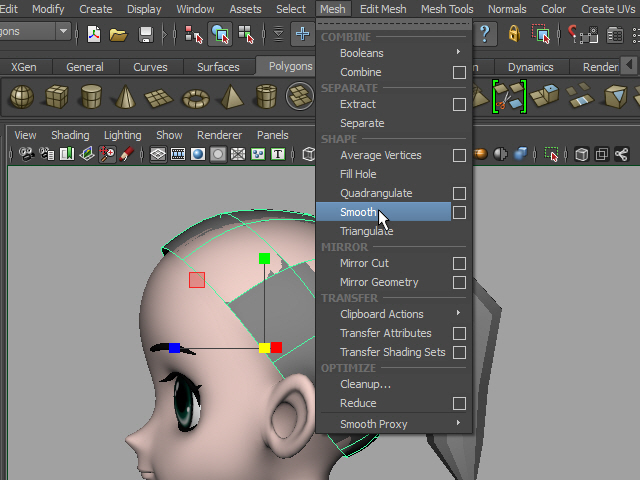Open the Smooth options box
This screenshot has width=640, height=480.
(x=459, y=213)
